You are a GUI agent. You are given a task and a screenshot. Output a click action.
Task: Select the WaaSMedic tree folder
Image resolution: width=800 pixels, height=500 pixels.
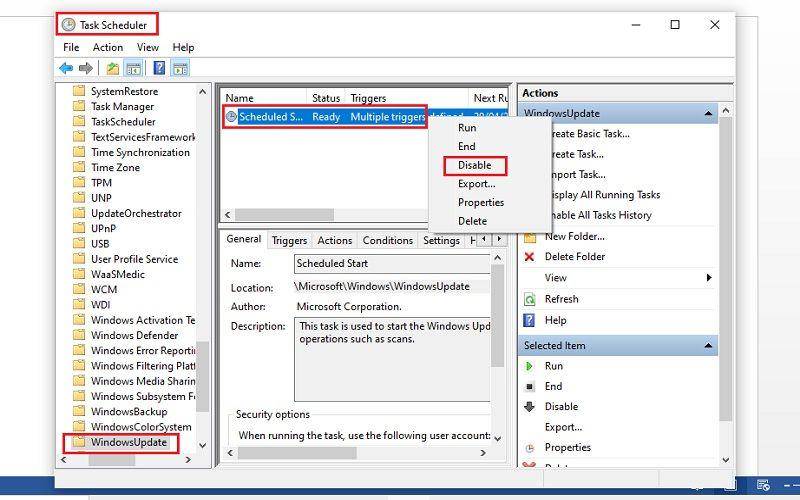118,274
